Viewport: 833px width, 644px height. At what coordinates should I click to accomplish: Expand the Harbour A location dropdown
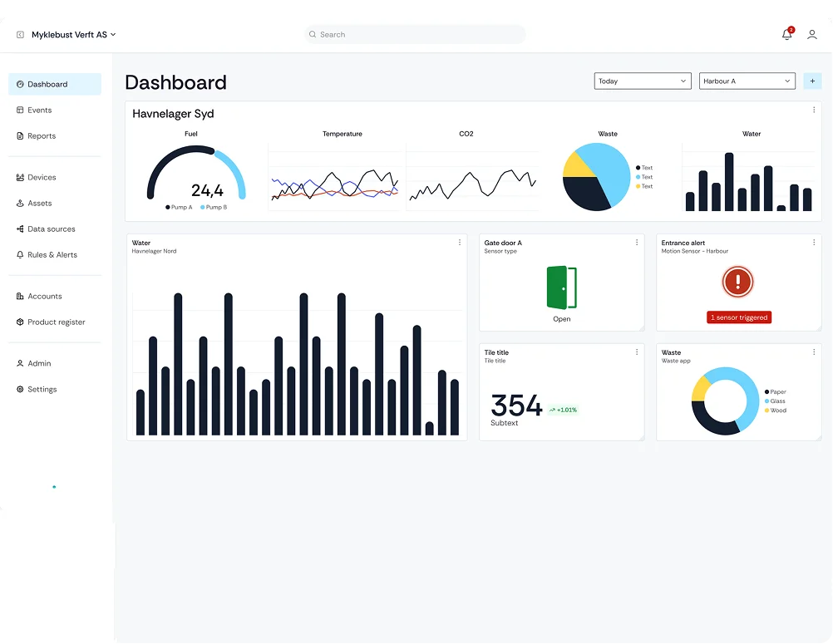[x=747, y=81]
